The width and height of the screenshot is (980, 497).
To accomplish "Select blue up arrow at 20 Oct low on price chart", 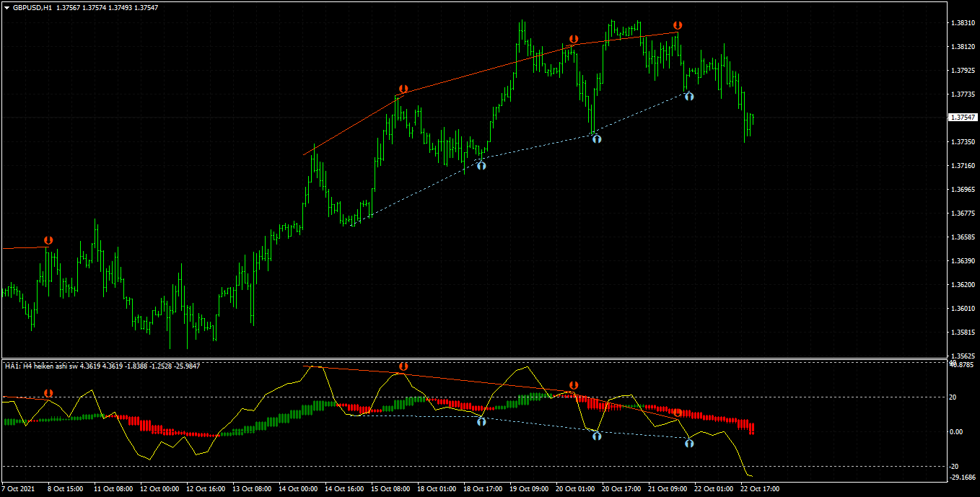I will [x=597, y=138].
